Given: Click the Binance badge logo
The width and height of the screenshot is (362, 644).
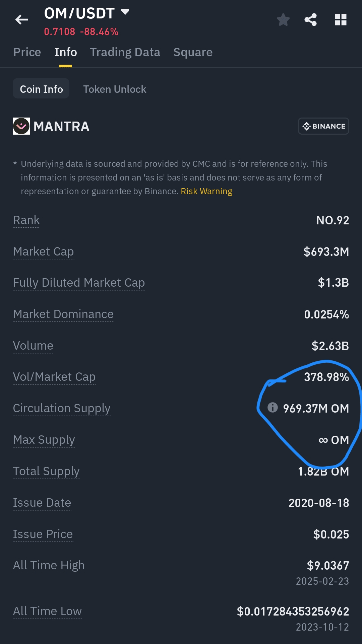Looking at the screenshot, I should click(x=323, y=126).
